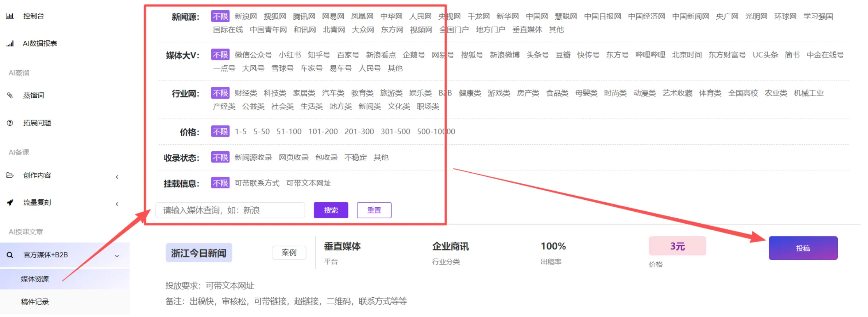This screenshot has width=868, height=317.
Task: Select 全国高校 industry filter
Action: [x=743, y=93]
